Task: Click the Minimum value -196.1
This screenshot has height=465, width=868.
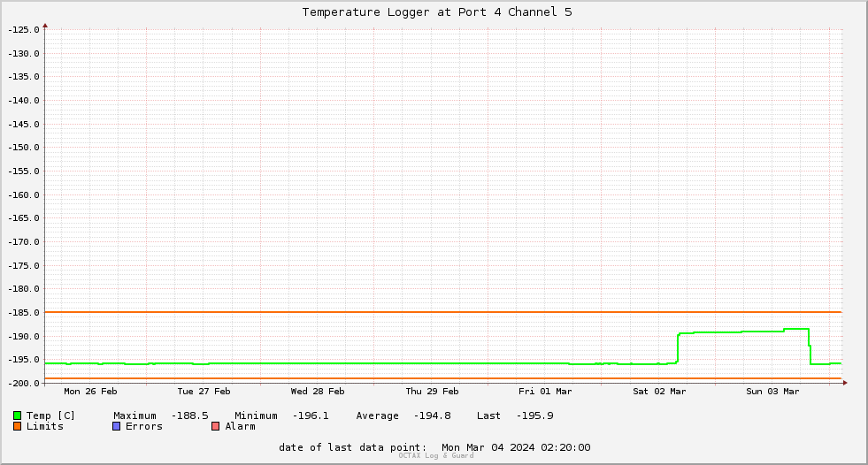Action: (311, 415)
